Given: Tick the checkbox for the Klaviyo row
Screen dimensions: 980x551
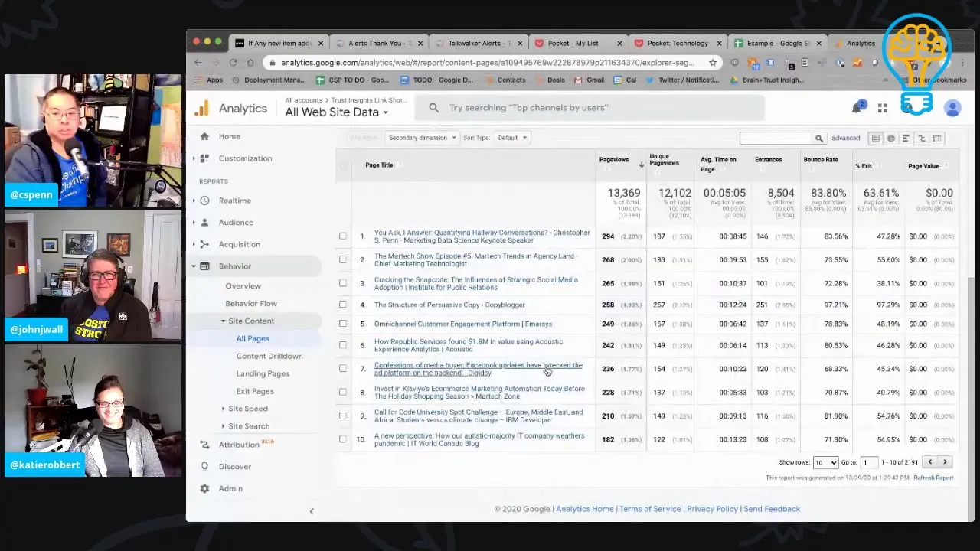Looking at the screenshot, I should coord(343,393).
